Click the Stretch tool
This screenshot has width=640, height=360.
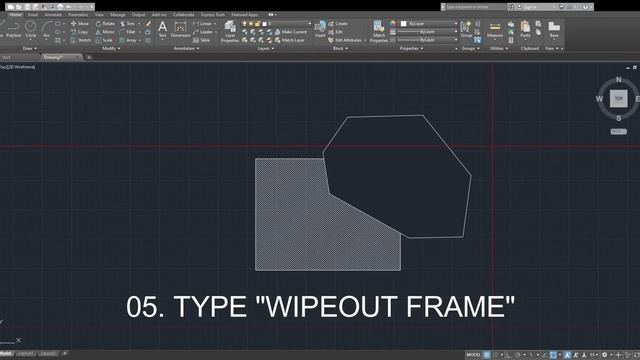[80, 40]
